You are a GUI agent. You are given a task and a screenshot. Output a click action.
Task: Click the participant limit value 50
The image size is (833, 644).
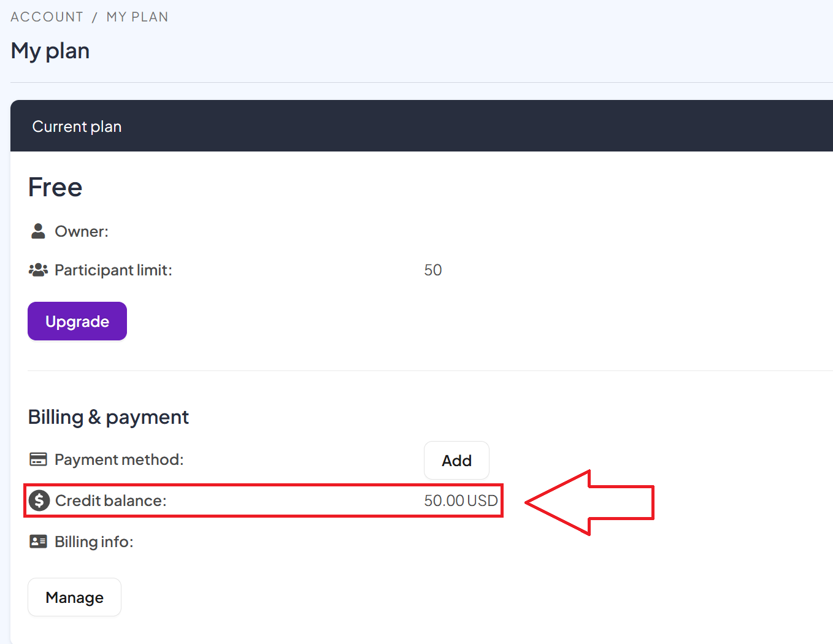tap(432, 270)
